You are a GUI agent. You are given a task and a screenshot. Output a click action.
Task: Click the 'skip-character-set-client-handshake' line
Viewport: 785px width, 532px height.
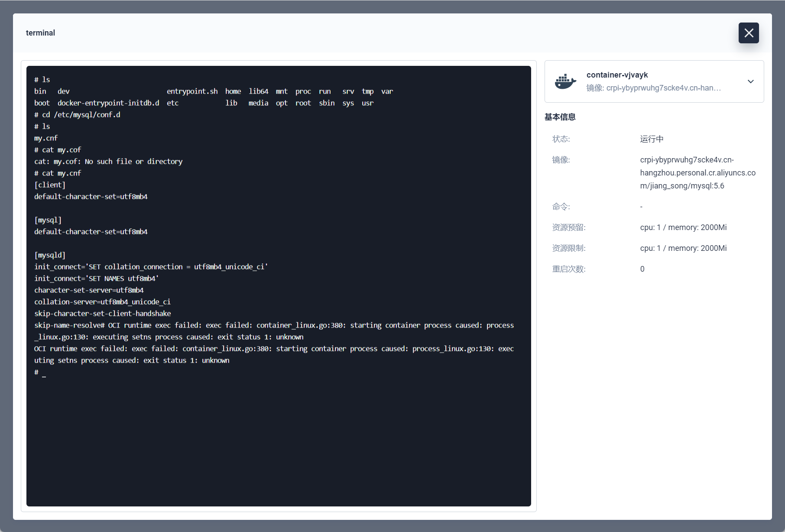point(103,314)
